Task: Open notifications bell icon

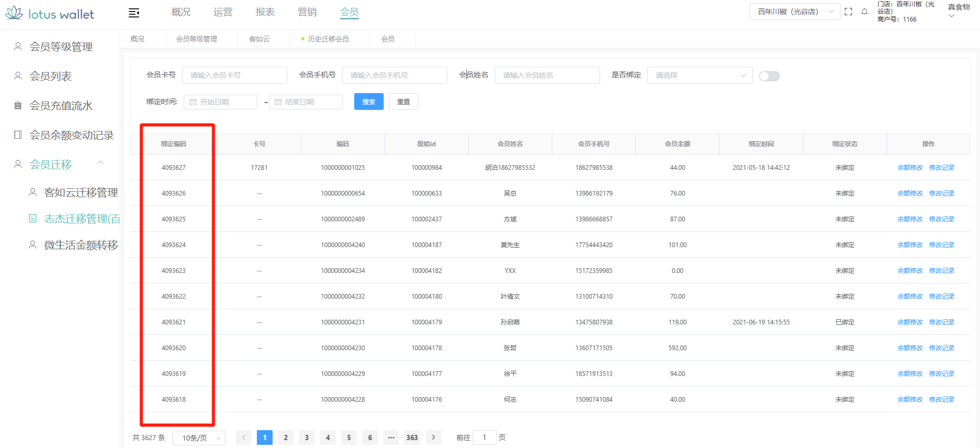Action: pyautogui.click(x=864, y=12)
